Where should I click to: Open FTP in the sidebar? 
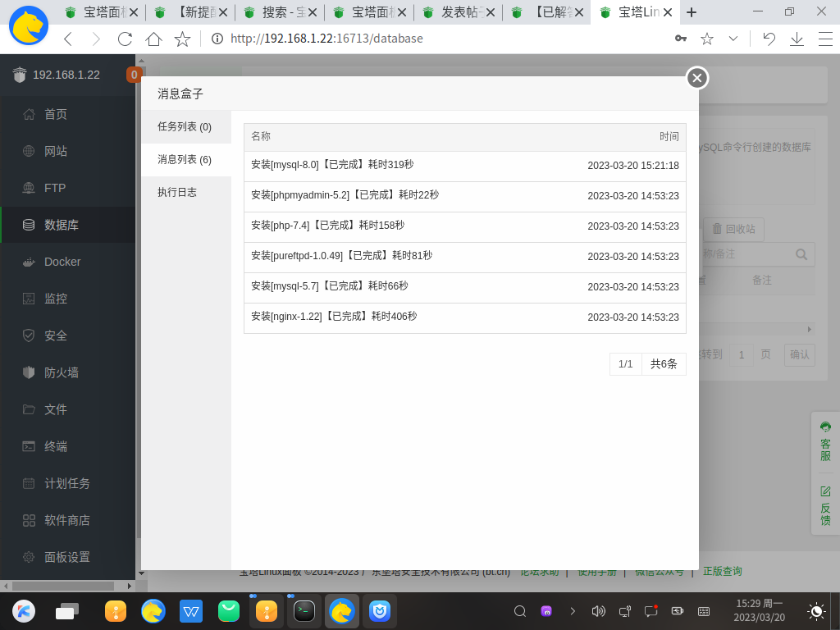pyautogui.click(x=68, y=188)
